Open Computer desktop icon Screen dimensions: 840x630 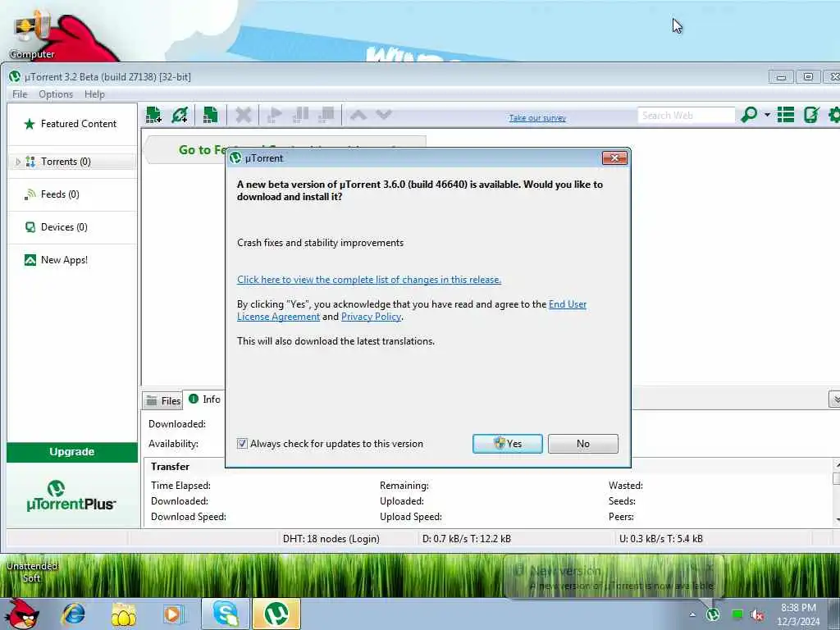[32, 34]
